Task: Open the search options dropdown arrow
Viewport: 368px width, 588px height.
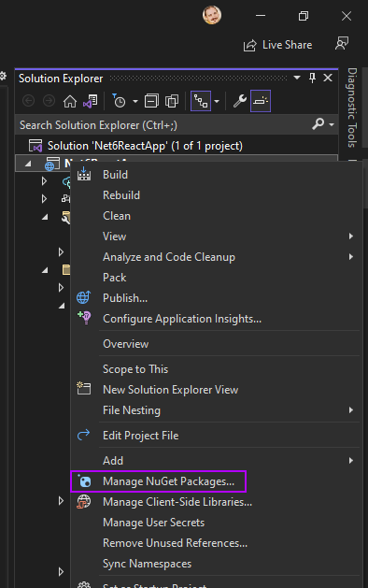Action: [332, 124]
